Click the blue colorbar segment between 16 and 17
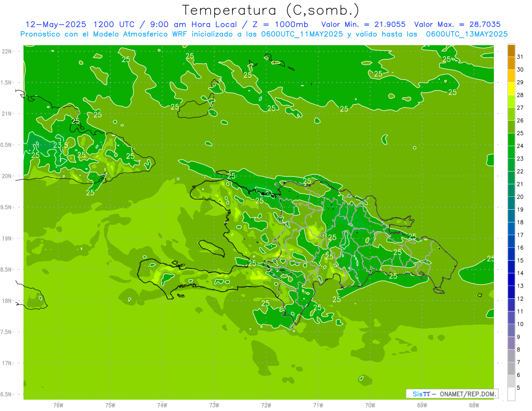The width and height of the screenshot is (532, 411). 511,242
